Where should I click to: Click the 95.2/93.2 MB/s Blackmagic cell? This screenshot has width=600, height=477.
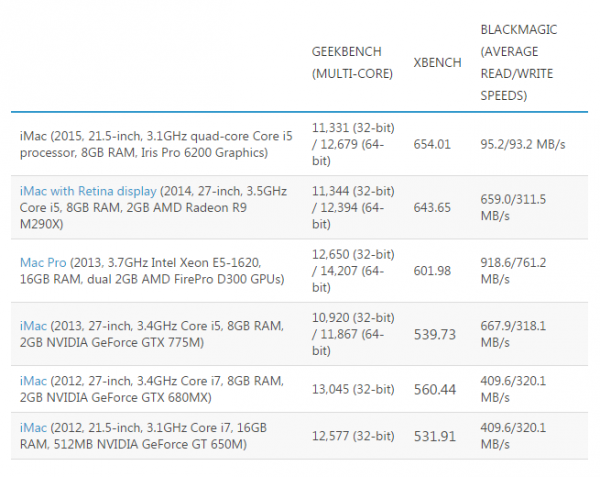pos(523,144)
